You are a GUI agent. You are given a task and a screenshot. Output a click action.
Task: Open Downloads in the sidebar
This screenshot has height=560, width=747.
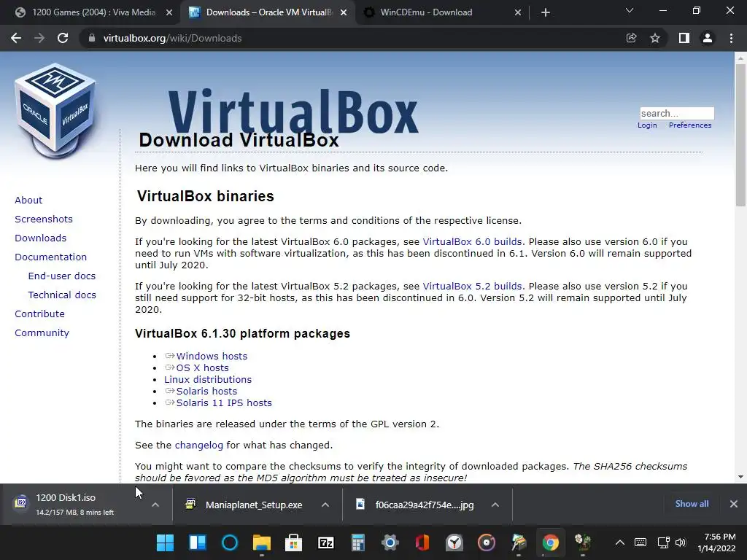pyautogui.click(x=41, y=238)
